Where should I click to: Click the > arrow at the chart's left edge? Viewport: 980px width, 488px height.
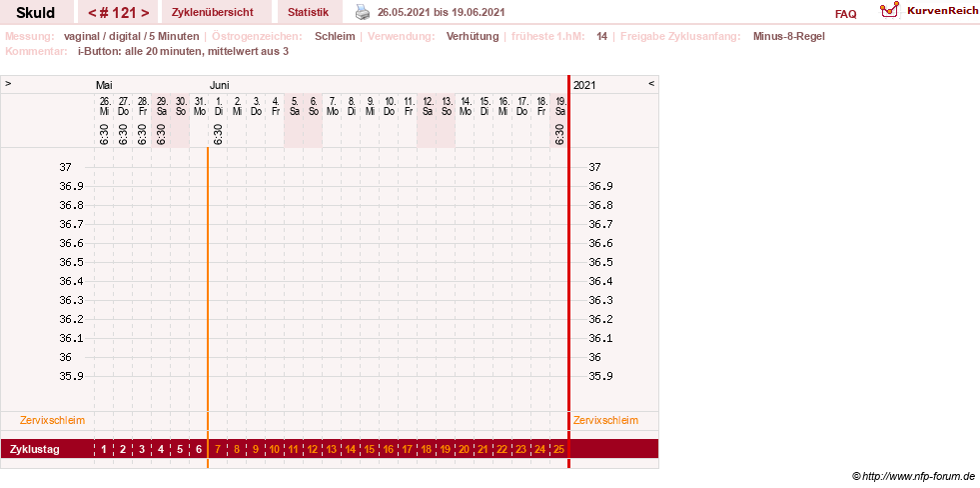[8, 83]
